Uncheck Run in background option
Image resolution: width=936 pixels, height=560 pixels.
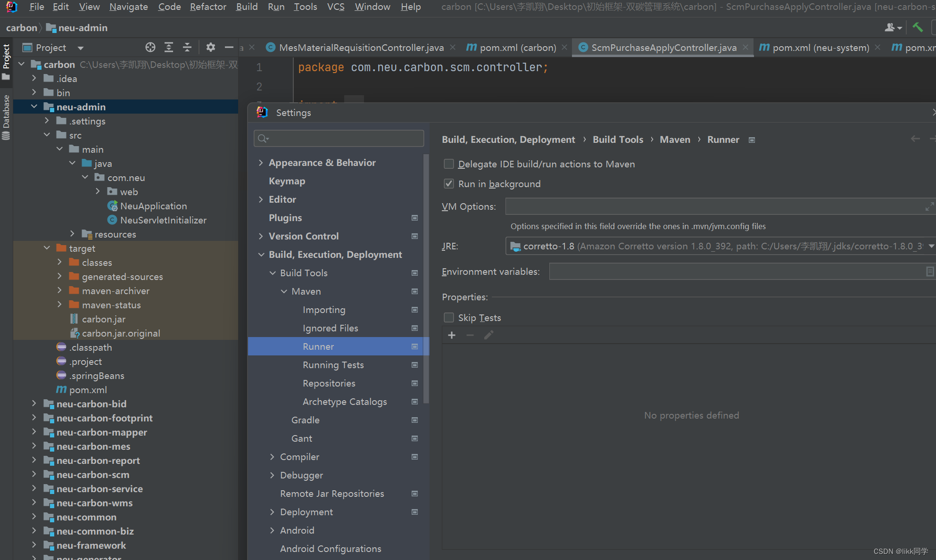tap(449, 184)
